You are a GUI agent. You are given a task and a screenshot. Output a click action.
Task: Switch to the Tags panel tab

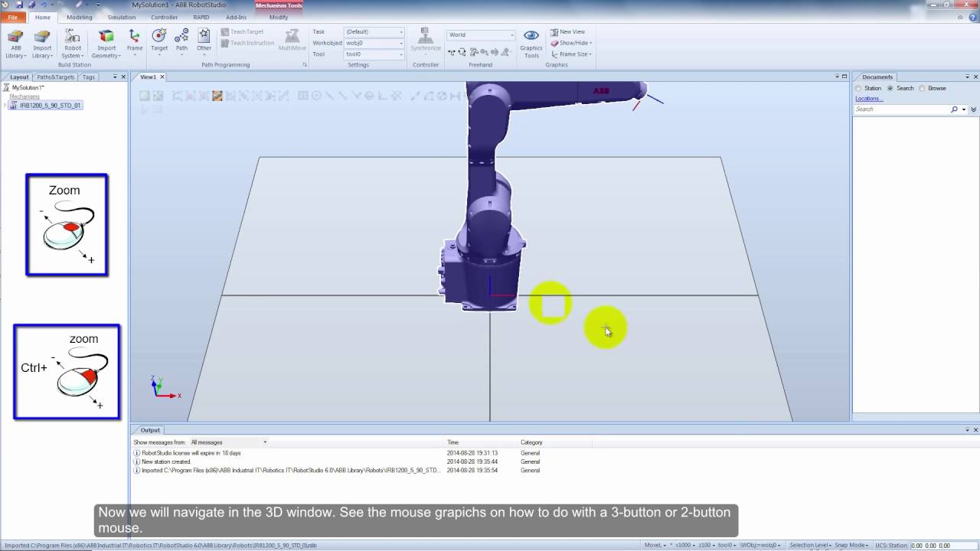point(89,77)
